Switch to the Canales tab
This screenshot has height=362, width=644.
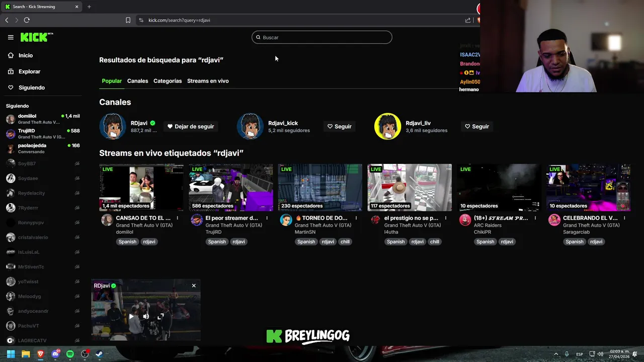(x=137, y=81)
